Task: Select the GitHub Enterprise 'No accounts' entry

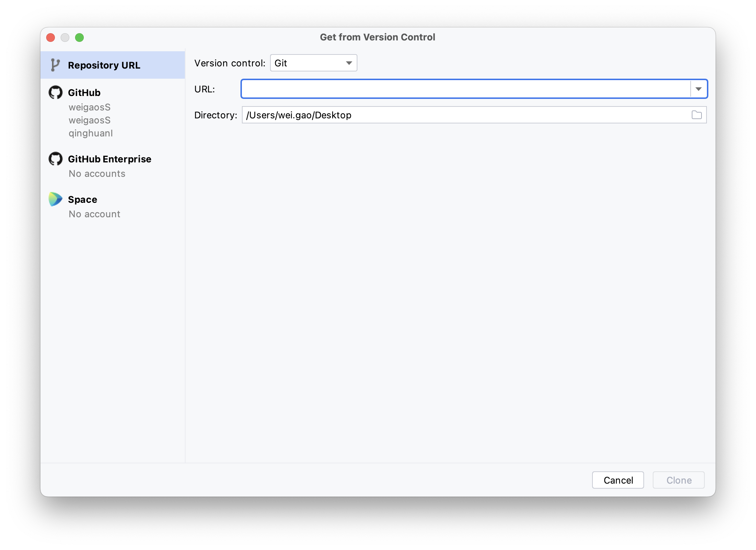Action: point(97,173)
